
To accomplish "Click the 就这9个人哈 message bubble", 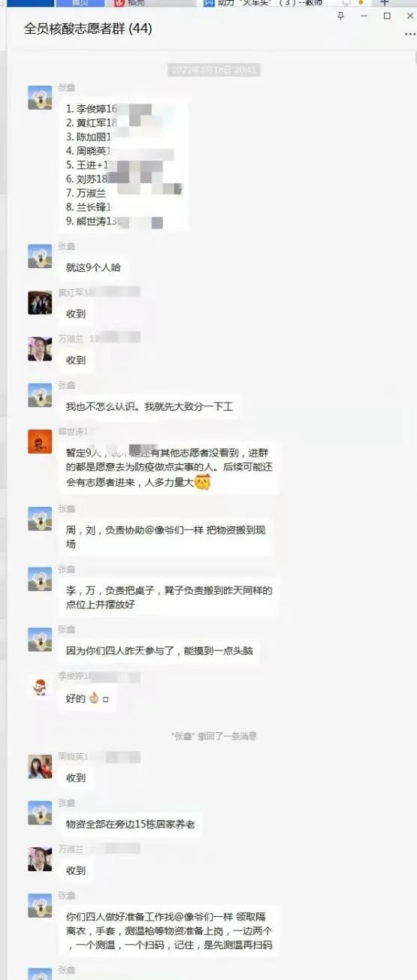I will [93, 267].
